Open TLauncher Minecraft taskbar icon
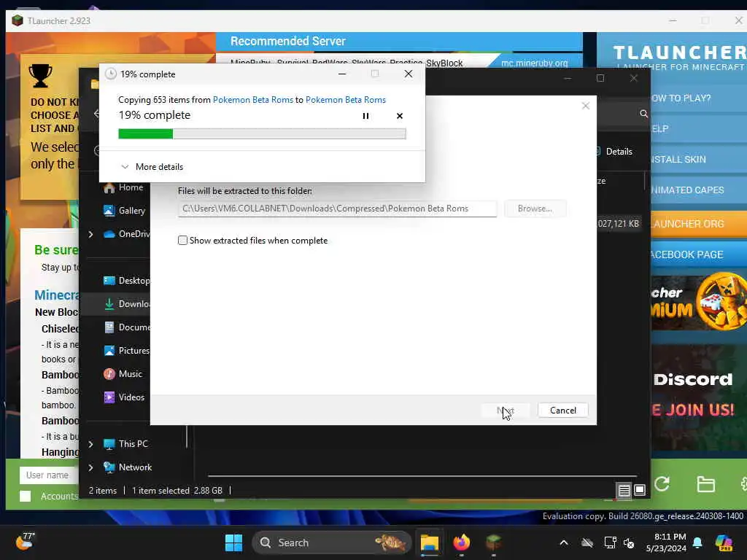 [x=494, y=542]
